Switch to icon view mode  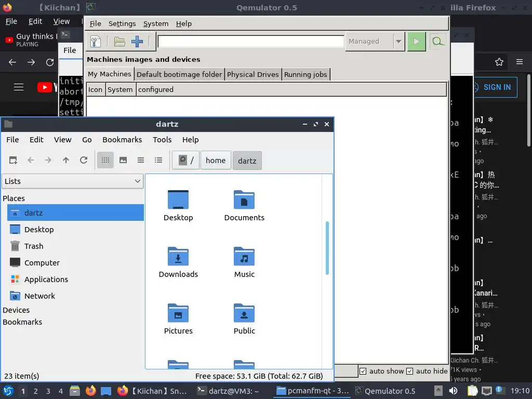pyautogui.click(x=105, y=160)
